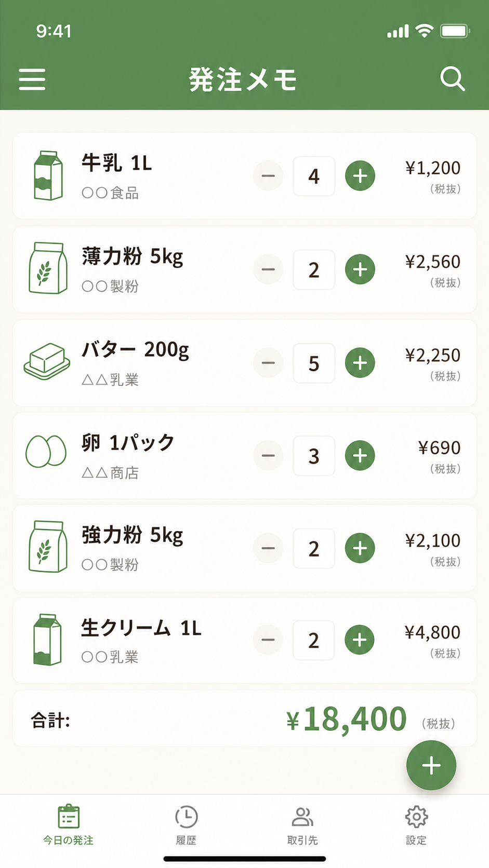Tap the butter product icon
The image size is (489, 868).
(x=47, y=361)
